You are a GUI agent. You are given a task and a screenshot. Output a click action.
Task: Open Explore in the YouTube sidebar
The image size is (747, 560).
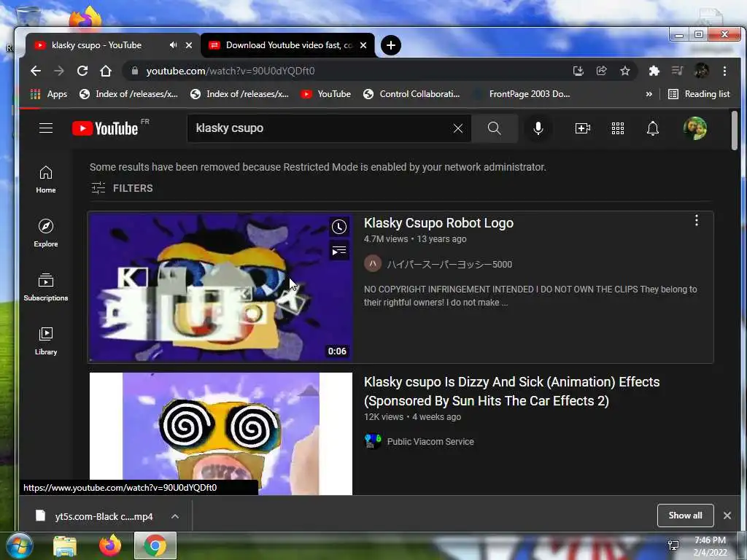click(46, 233)
